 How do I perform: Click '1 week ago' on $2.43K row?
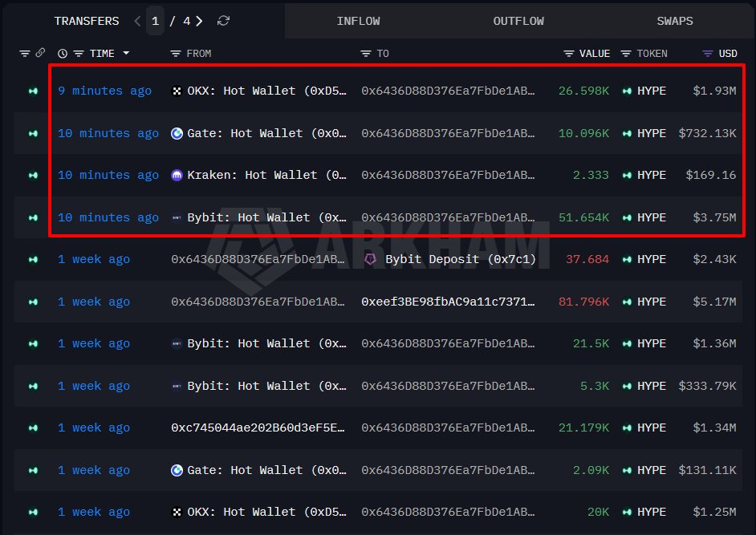pos(94,259)
